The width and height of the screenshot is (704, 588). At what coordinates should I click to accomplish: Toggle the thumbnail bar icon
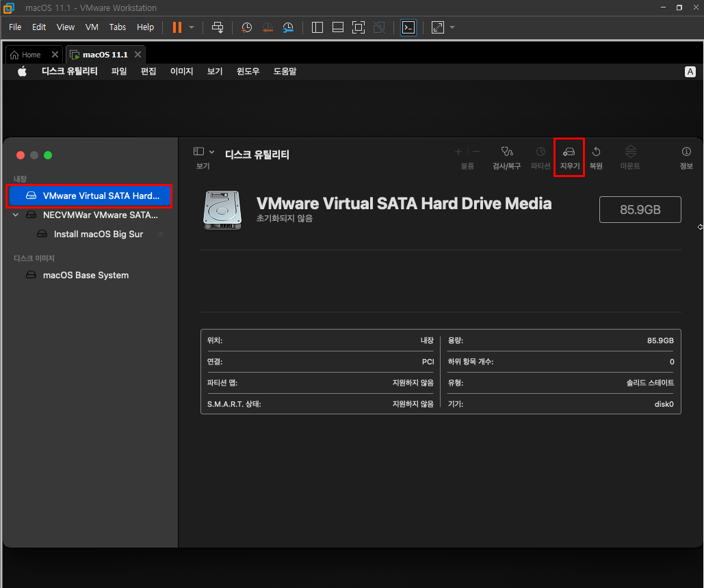pyautogui.click(x=338, y=27)
